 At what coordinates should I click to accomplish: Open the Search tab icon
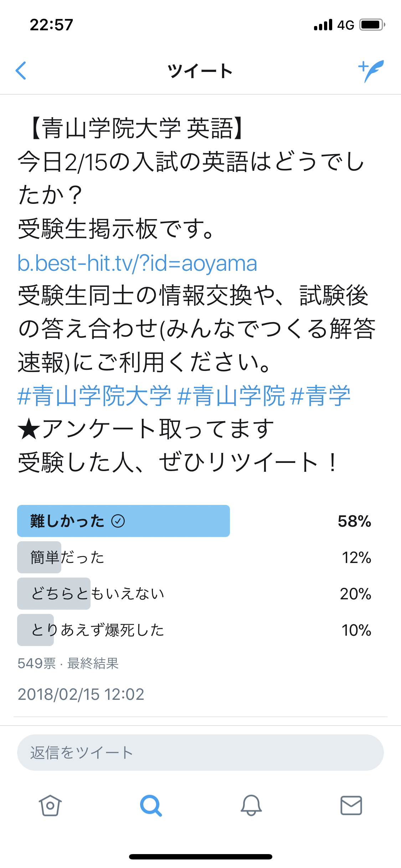(x=151, y=805)
